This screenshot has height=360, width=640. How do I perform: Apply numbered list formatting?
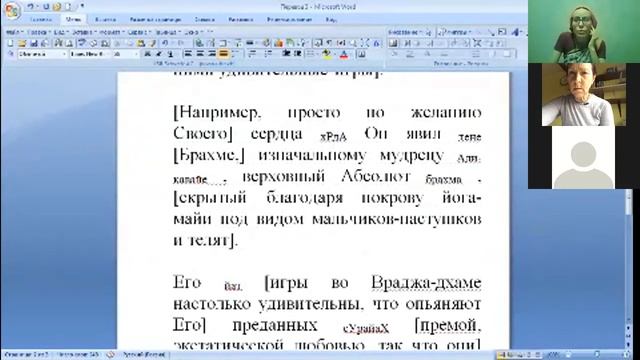tap(252, 54)
